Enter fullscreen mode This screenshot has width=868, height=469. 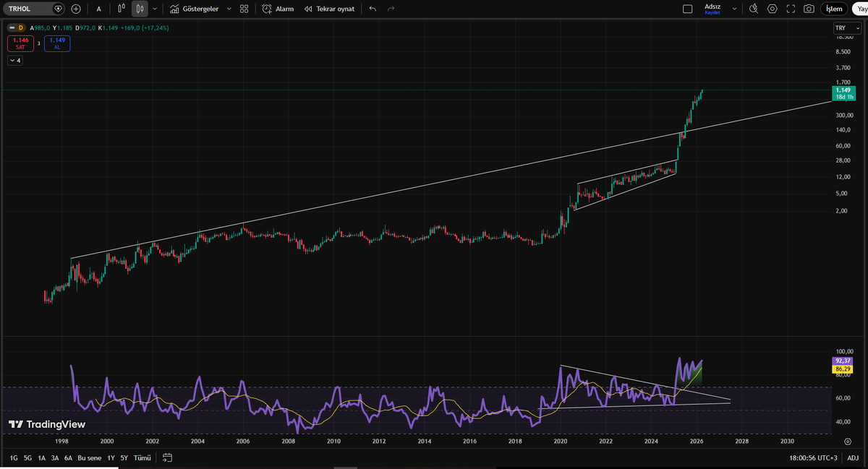791,9
